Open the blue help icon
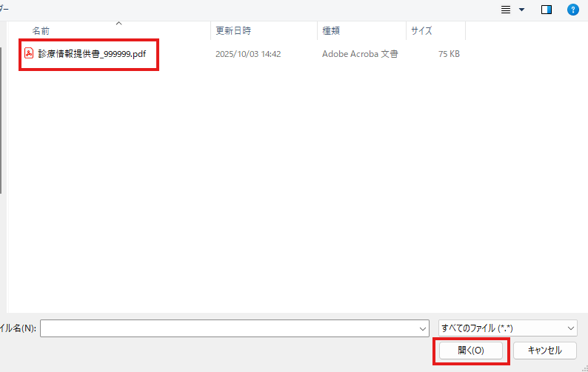 pyautogui.click(x=572, y=10)
